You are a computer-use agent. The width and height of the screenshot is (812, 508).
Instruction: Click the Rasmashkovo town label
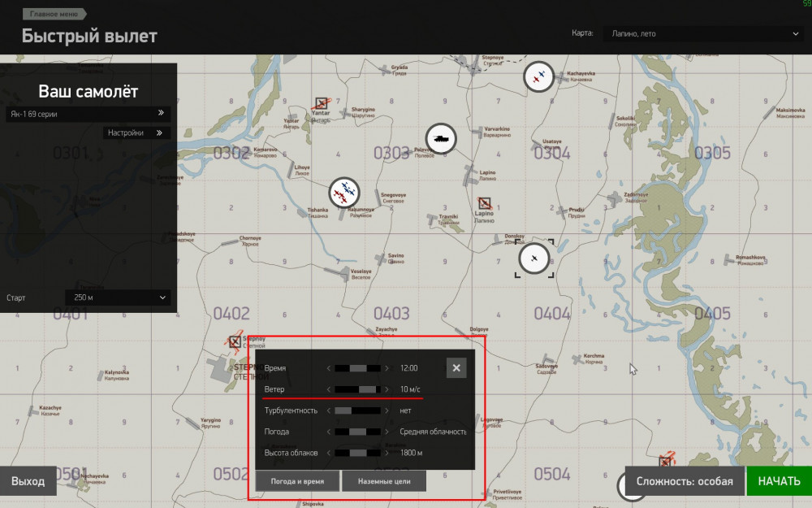[x=750, y=260]
